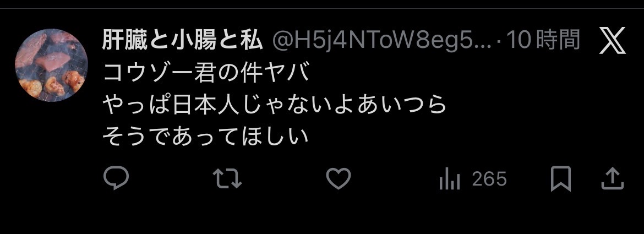Repost this tweet via the arrows icon
The width and height of the screenshot is (644, 234).
click(227, 179)
